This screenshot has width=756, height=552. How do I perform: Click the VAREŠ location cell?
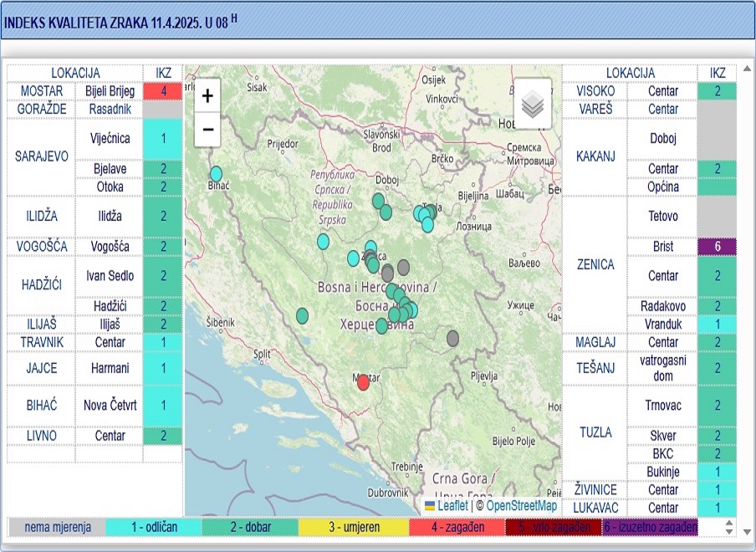tap(595, 109)
